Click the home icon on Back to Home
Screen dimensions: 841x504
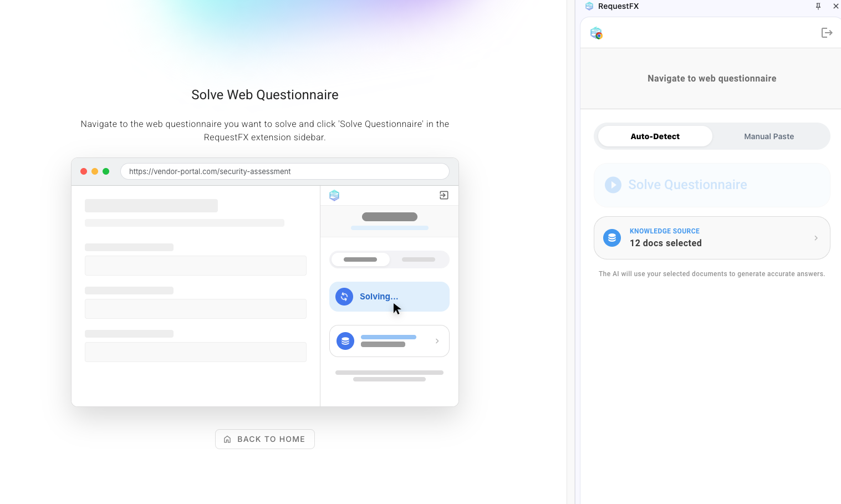click(227, 439)
